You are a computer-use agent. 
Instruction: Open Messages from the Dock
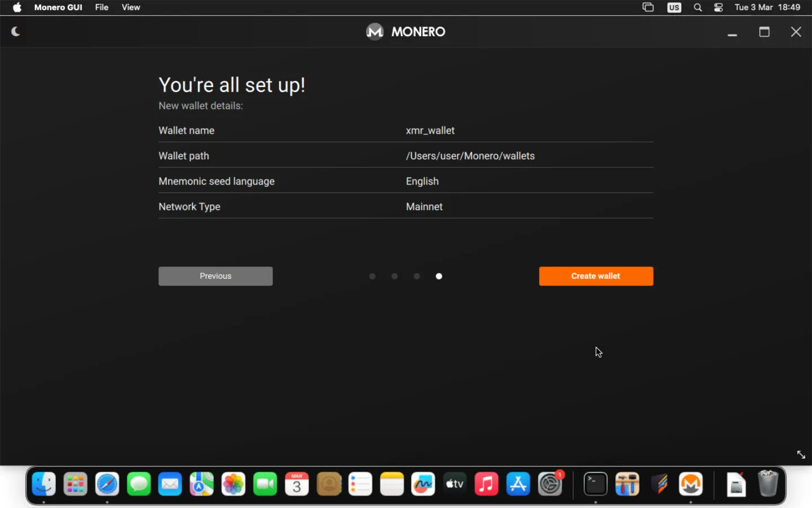click(139, 484)
